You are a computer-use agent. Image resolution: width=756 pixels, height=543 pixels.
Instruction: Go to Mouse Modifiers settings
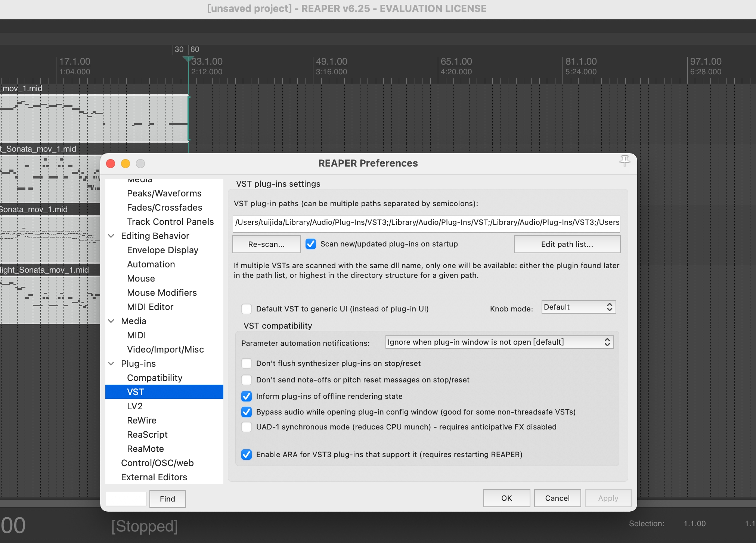point(162,293)
